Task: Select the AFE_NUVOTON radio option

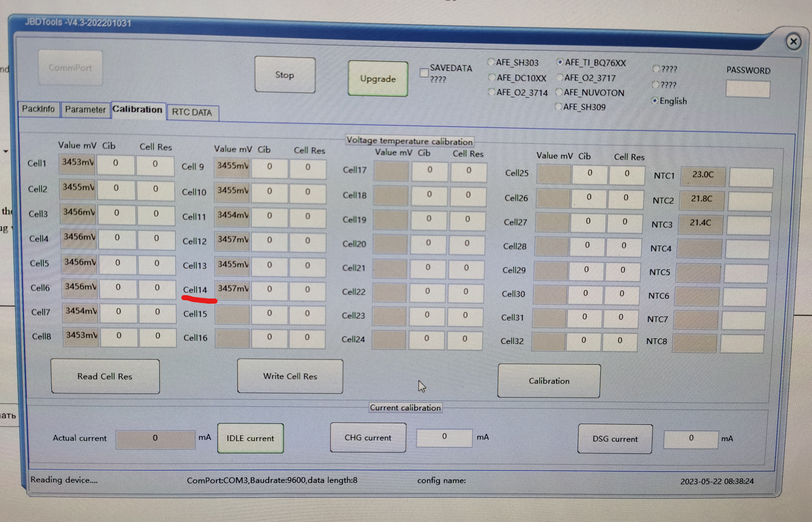Action: point(559,92)
